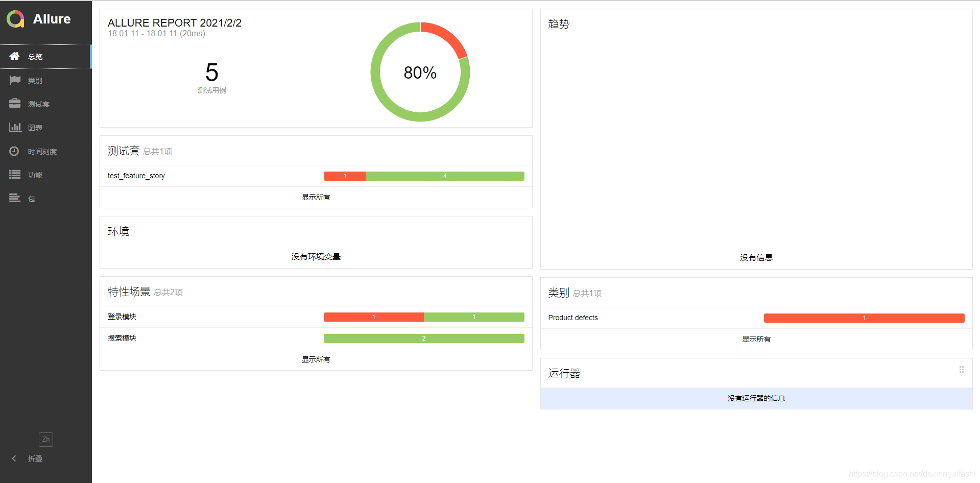Open the 测试套 suites tab
This screenshot has height=483, width=980.
[x=45, y=104]
